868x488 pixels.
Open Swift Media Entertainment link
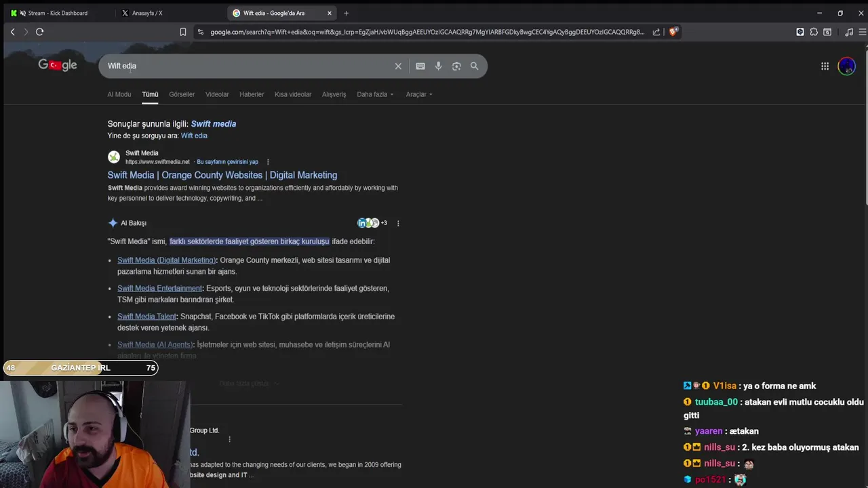(160, 289)
